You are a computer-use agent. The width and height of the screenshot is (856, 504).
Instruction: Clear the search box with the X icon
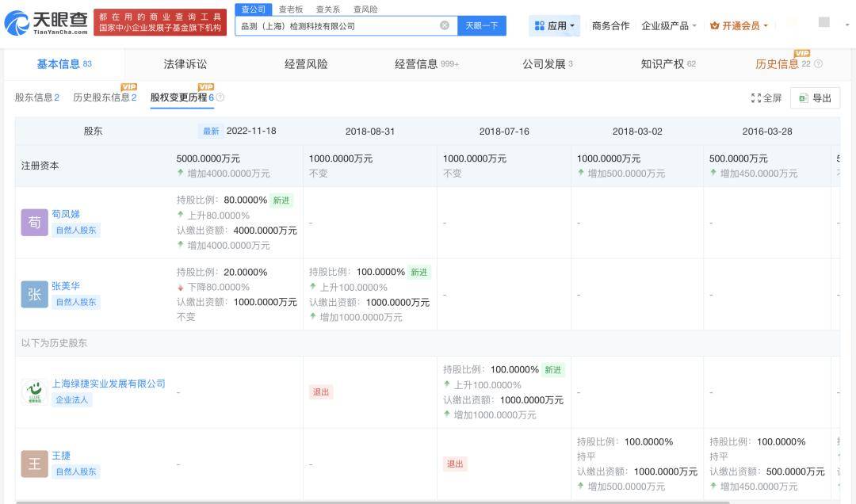pos(444,25)
